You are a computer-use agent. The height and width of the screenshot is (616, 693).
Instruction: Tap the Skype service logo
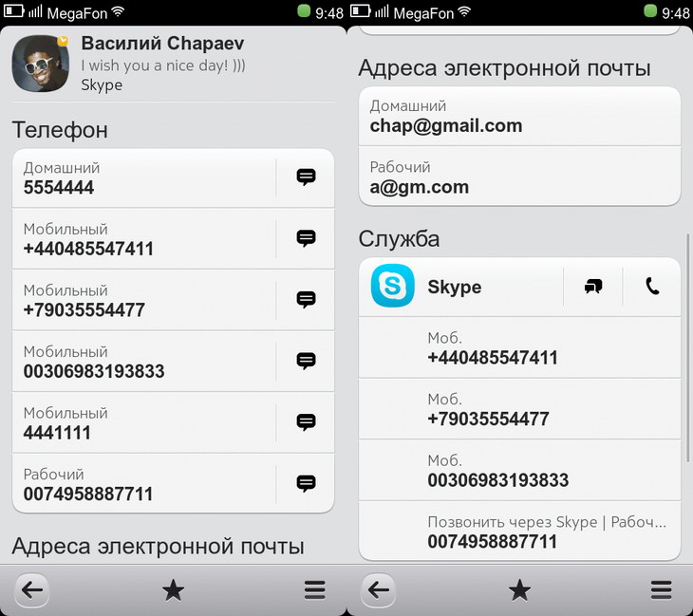click(392, 286)
